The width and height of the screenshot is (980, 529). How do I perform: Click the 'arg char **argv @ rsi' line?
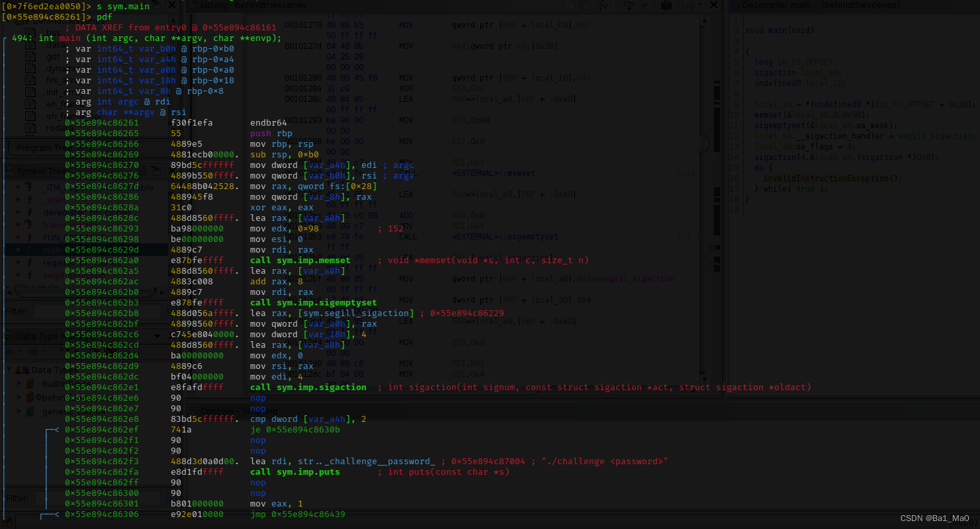(x=126, y=112)
